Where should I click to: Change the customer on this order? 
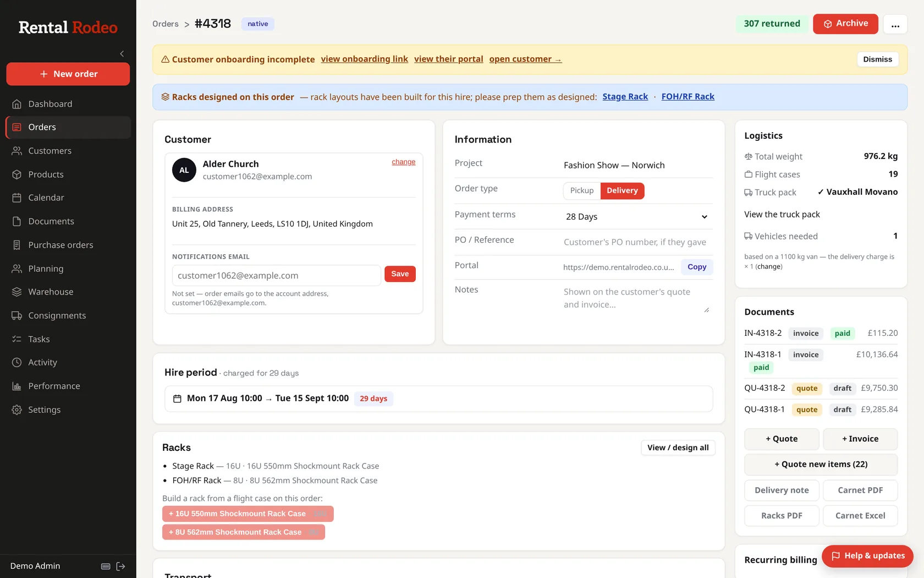[x=404, y=162]
